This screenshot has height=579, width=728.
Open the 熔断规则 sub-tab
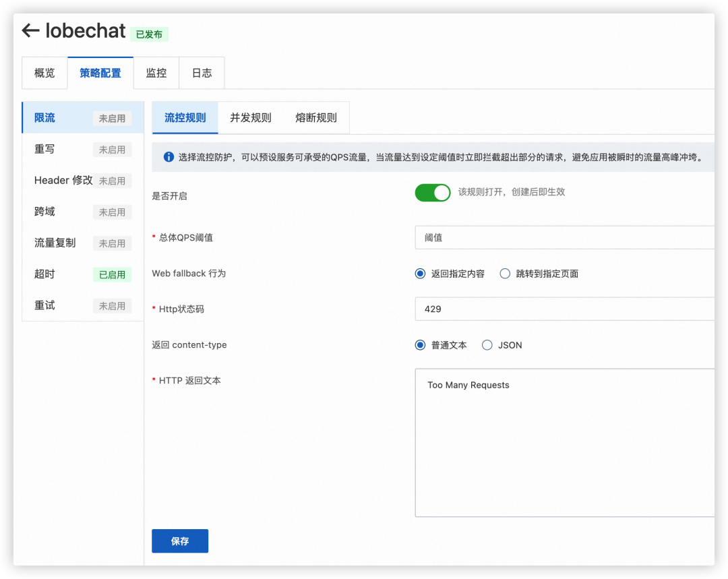click(316, 118)
